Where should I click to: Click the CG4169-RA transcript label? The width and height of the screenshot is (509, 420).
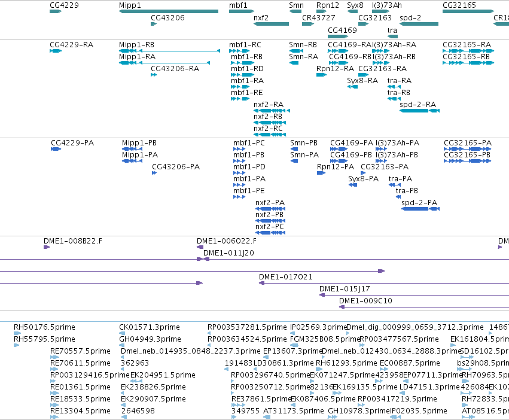click(x=350, y=44)
